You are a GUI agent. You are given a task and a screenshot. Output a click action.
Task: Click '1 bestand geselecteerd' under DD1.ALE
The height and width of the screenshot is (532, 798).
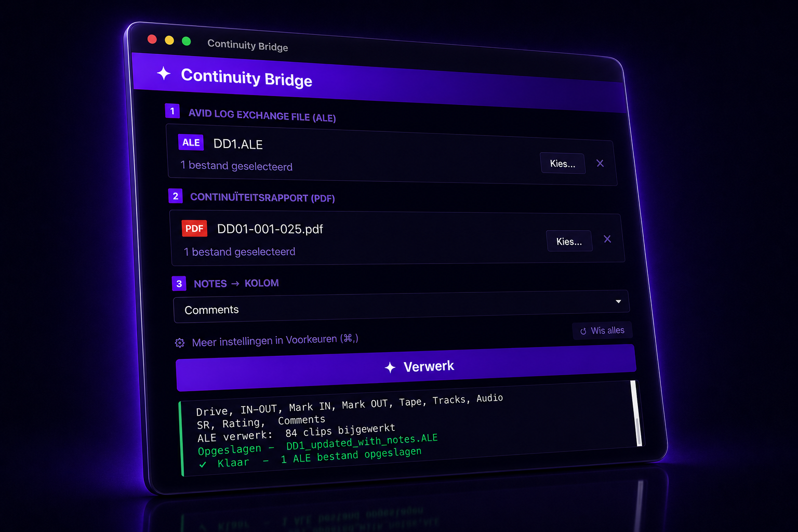click(x=236, y=166)
